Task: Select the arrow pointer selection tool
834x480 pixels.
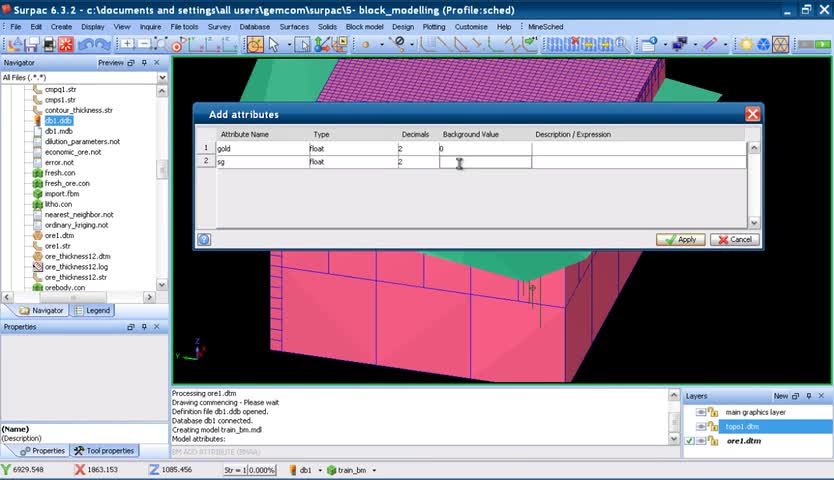Action: pyautogui.click(x=274, y=45)
